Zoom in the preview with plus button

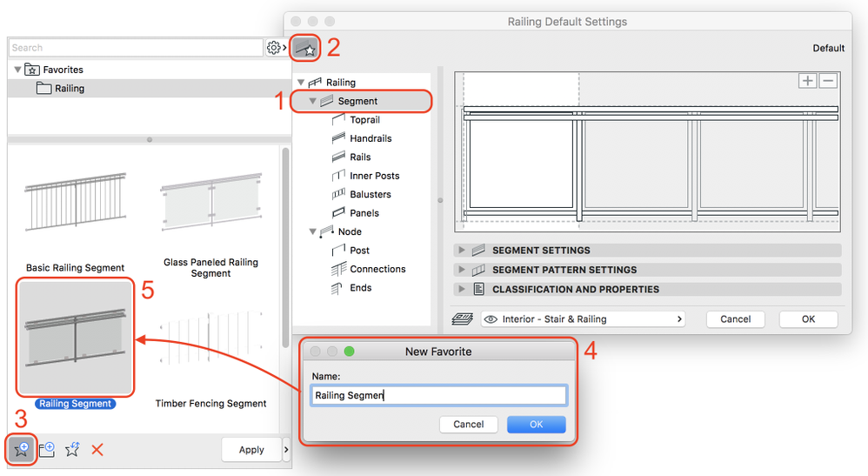pyautogui.click(x=808, y=81)
